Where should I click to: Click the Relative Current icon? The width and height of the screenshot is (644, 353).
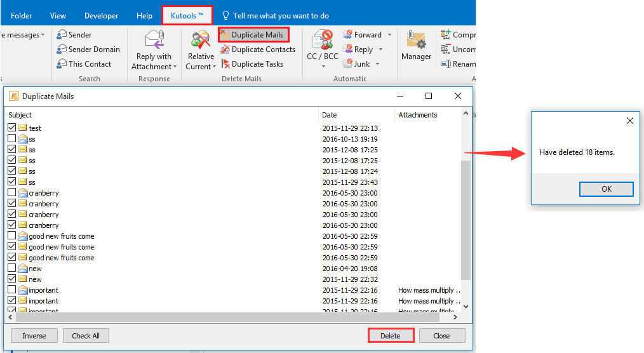[x=201, y=39]
